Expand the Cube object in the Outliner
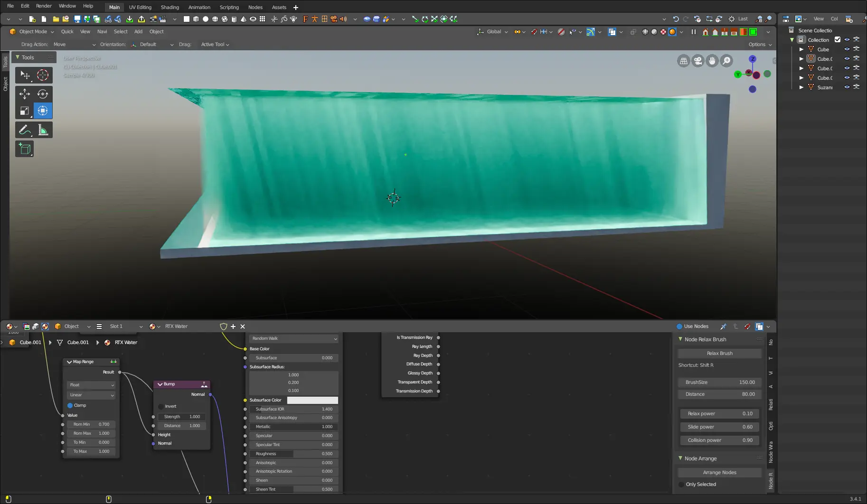Image resolution: width=867 pixels, height=504 pixels. 801,49
